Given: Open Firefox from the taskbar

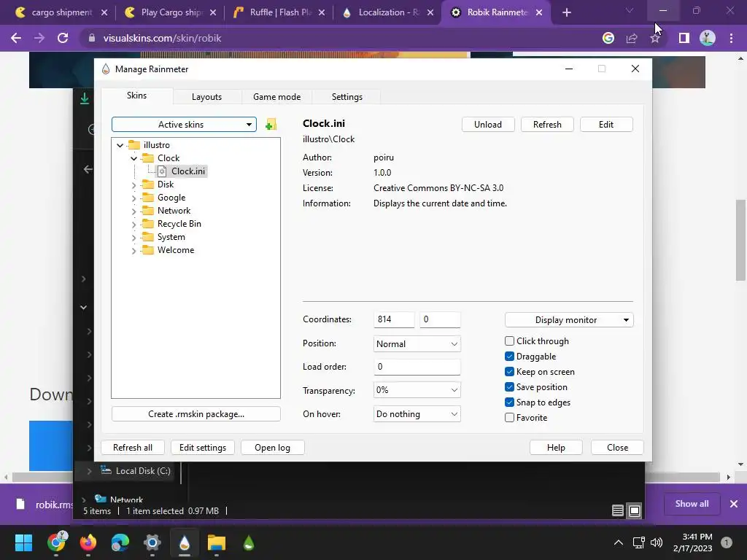Looking at the screenshot, I should click(88, 542).
